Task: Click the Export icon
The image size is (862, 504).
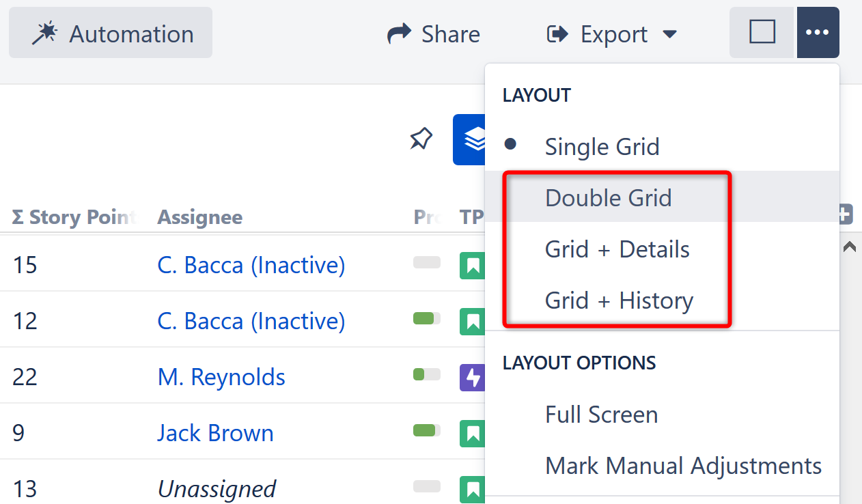Action: (x=558, y=33)
